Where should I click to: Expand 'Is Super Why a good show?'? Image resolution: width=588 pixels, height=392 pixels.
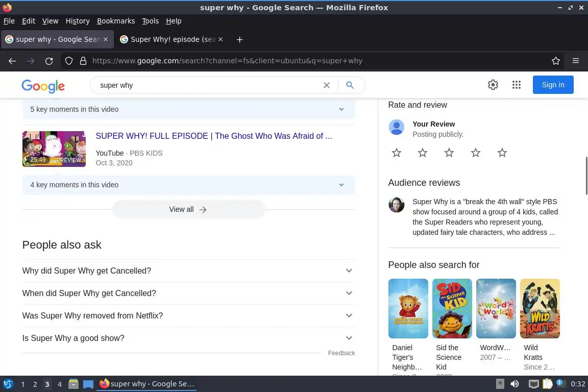[x=189, y=338]
